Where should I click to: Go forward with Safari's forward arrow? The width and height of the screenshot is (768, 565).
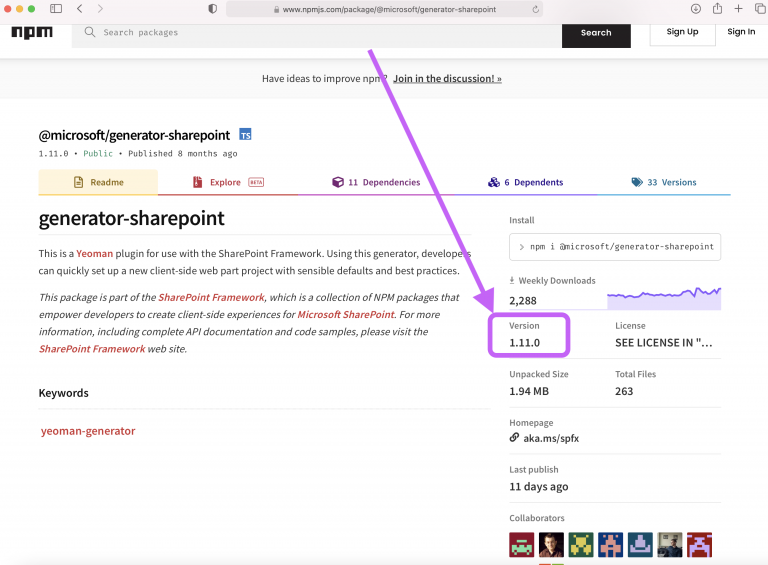[100, 9]
